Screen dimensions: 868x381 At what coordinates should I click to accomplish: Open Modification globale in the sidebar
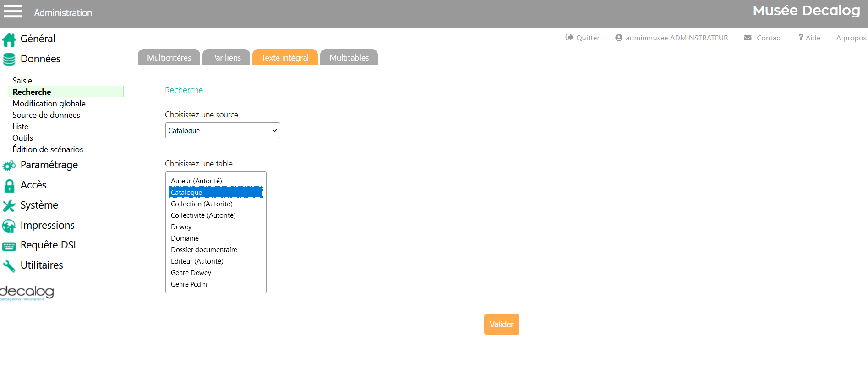[x=49, y=104]
